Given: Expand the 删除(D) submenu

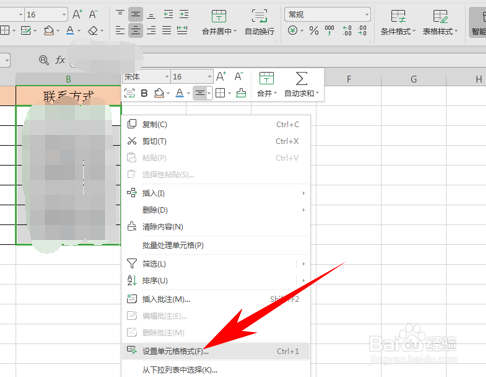Looking at the screenshot, I should (x=216, y=210).
